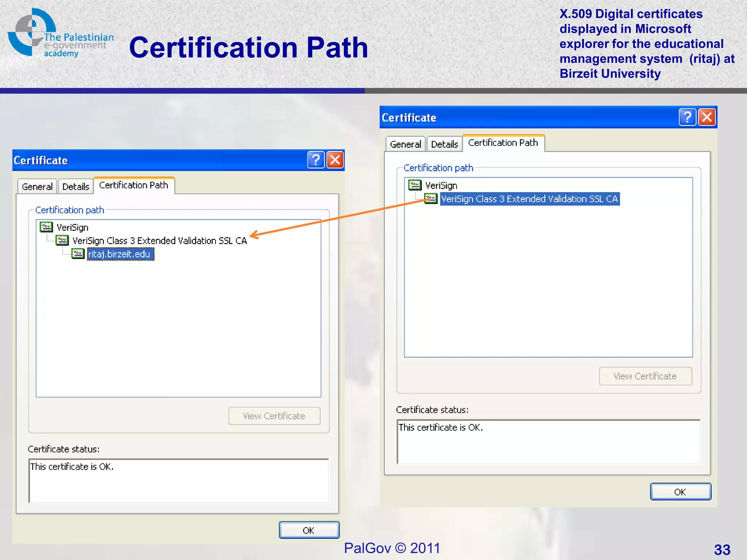
Task: Click help question mark in right Certificate window
Action: [x=688, y=117]
